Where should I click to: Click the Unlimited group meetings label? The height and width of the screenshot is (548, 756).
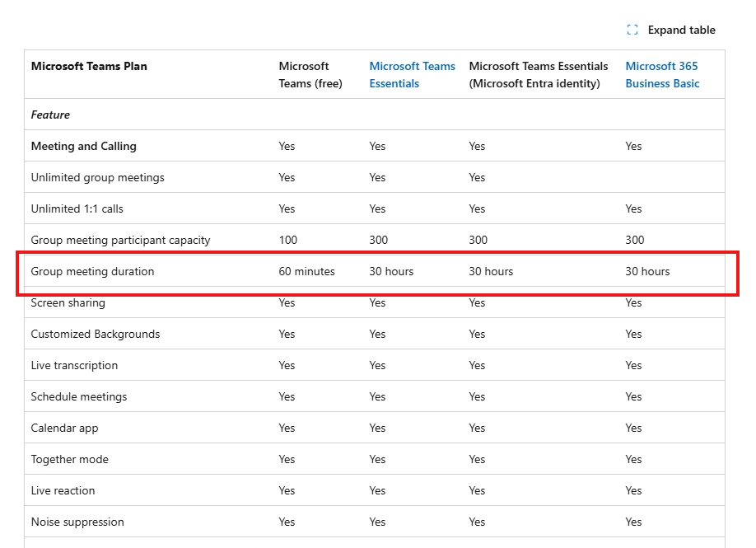click(x=97, y=177)
